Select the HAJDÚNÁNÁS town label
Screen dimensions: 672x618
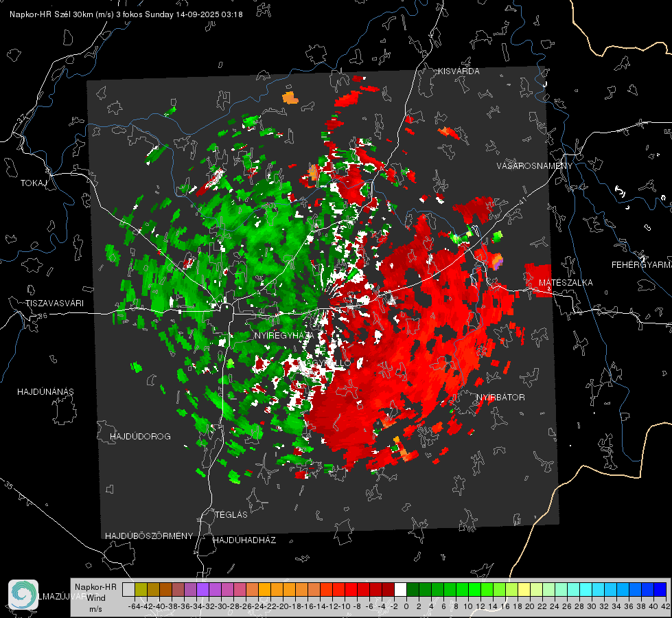click(x=45, y=391)
